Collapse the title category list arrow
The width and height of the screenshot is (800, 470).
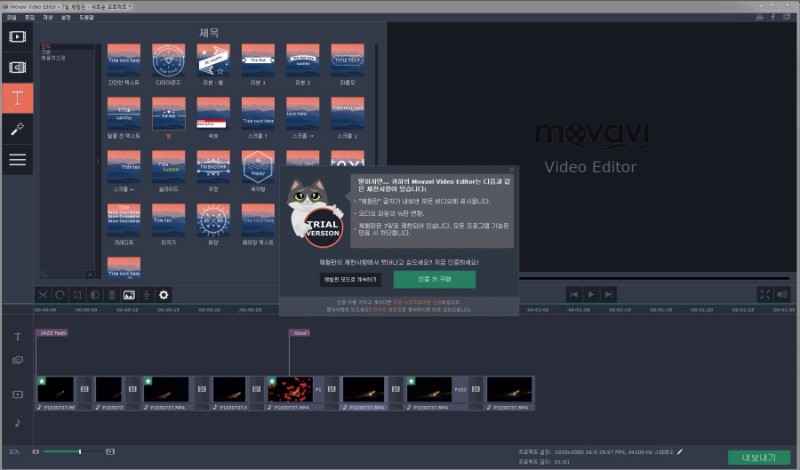click(x=98, y=161)
